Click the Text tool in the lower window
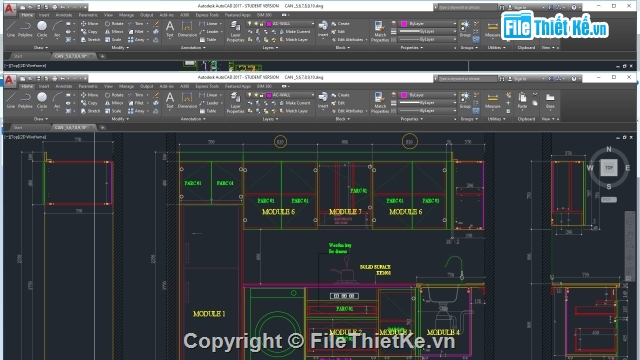This screenshot has height=360, width=640. pos(170,100)
